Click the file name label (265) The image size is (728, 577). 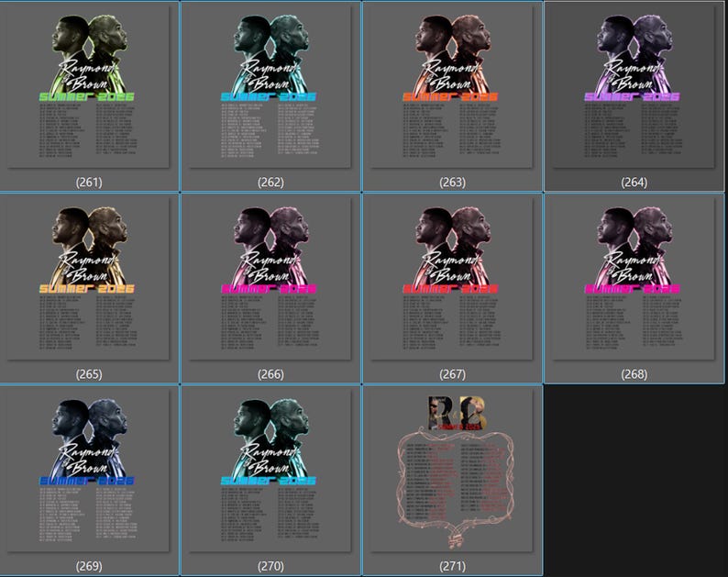click(x=89, y=374)
